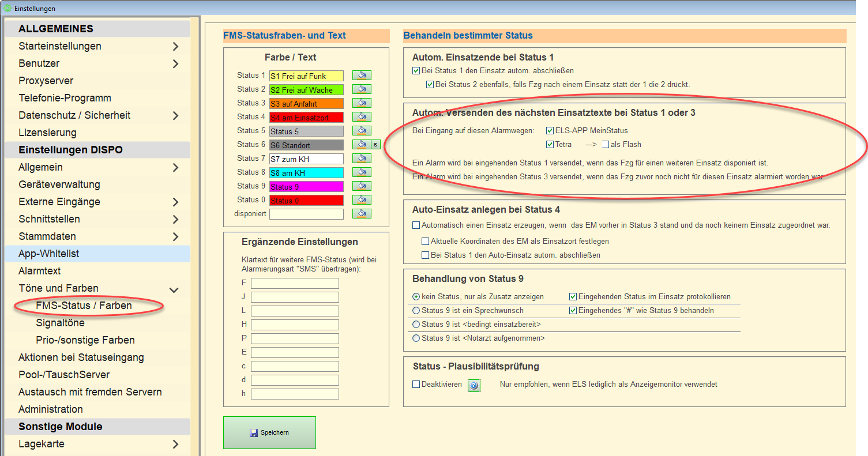Click the small 's' button beside Status 6
The image size is (868, 456).
(x=375, y=145)
